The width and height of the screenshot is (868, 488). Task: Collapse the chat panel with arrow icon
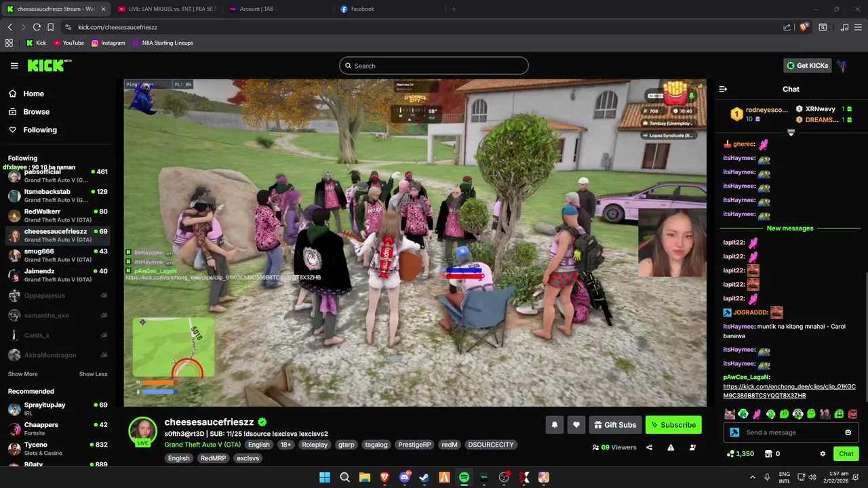click(x=723, y=89)
